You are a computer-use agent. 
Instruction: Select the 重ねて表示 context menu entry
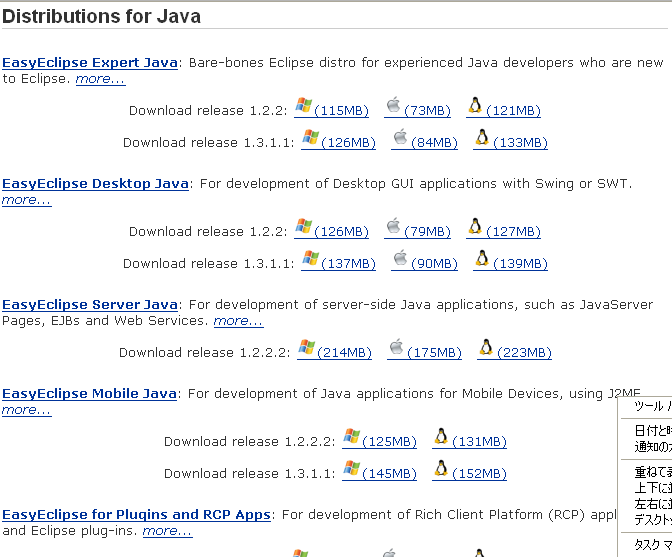(653, 472)
